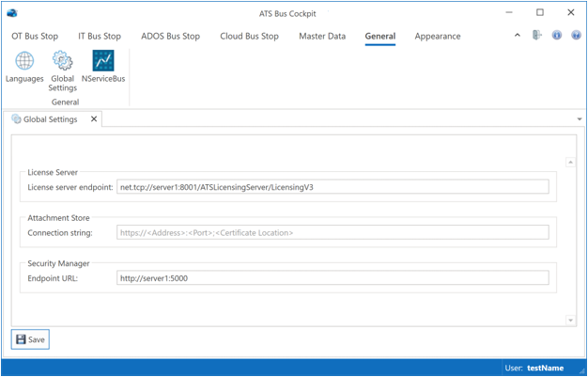The height and width of the screenshot is (377, 588).
Task: Open the NServiceBus icon
Action: 103,62
